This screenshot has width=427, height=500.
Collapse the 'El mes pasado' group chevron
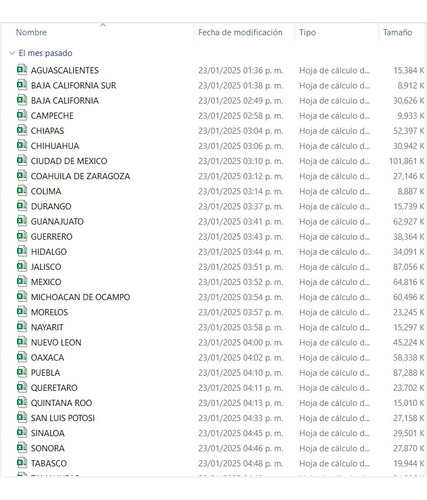tap(12, 53)
